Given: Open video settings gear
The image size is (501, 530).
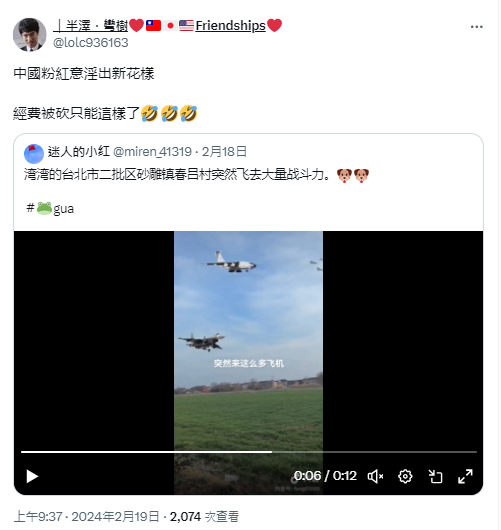Looking at the screenshot, I should pos(405,477).
